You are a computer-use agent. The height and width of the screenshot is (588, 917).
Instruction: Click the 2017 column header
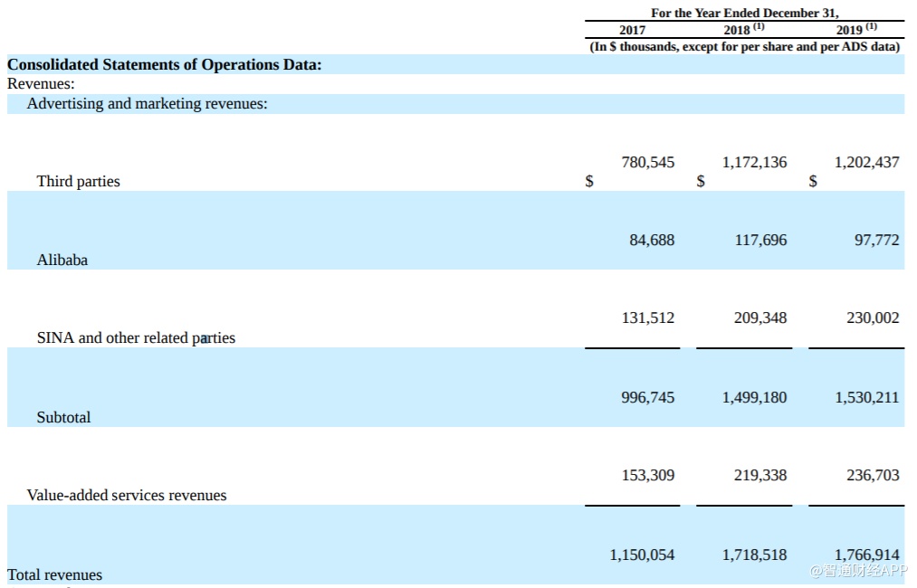632,30
